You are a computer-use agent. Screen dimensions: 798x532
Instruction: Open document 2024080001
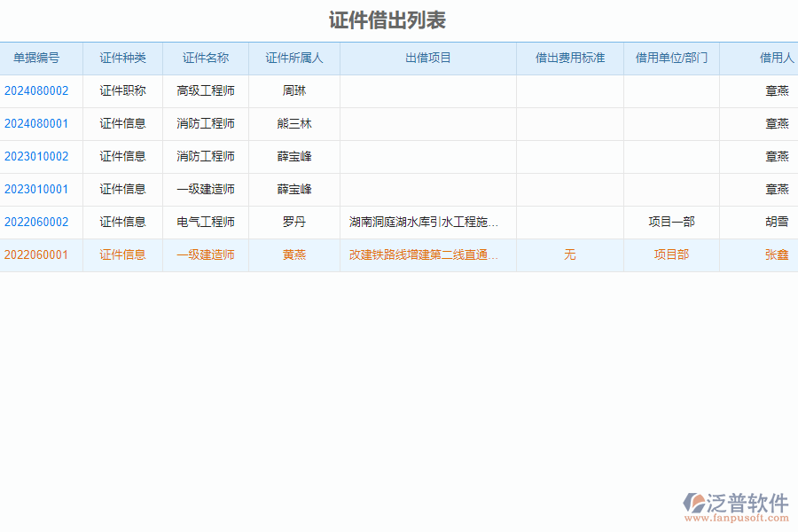tap(41, 123)
